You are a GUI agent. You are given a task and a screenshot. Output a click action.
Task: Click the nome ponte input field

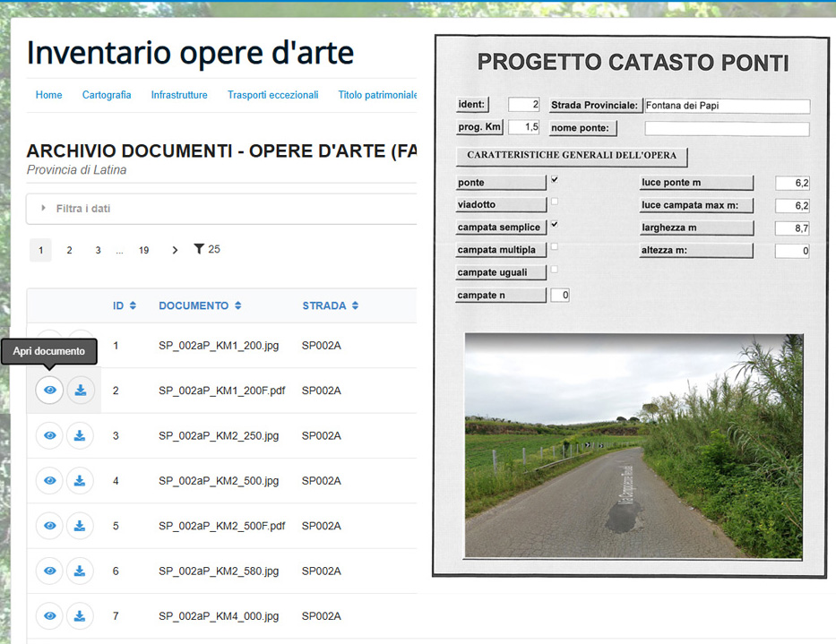pos(726,129)
